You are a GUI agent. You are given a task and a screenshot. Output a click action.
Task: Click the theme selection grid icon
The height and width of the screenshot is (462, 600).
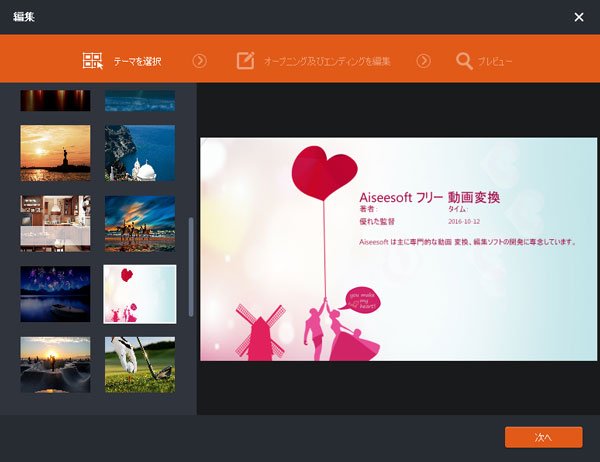pyautogui.click(x=93, y=61)
